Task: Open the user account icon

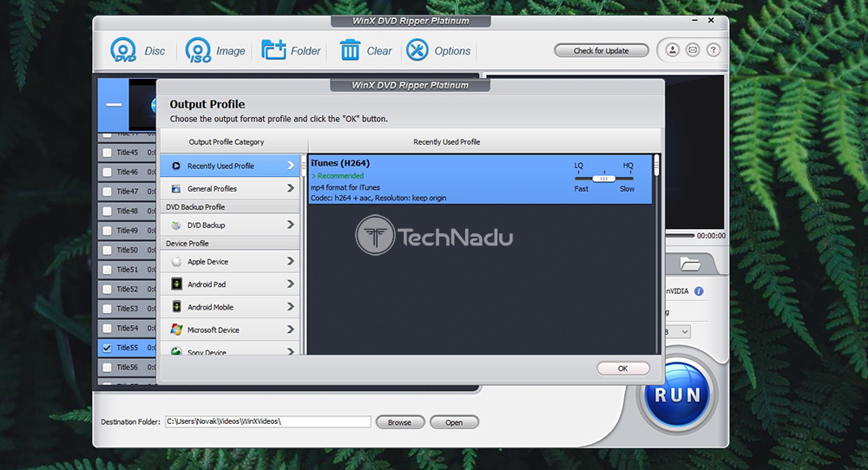Action: click(x=672, y=50)
